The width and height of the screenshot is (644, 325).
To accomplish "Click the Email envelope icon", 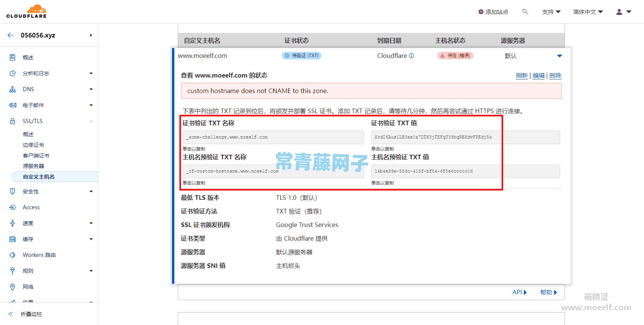I will (12, 105).
